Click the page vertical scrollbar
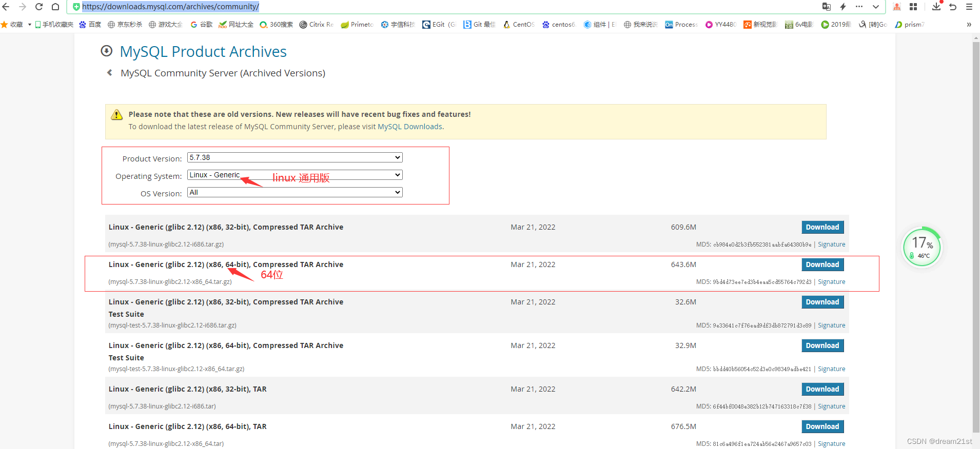Screen dimensions: 980x449 tap(976, 236)
